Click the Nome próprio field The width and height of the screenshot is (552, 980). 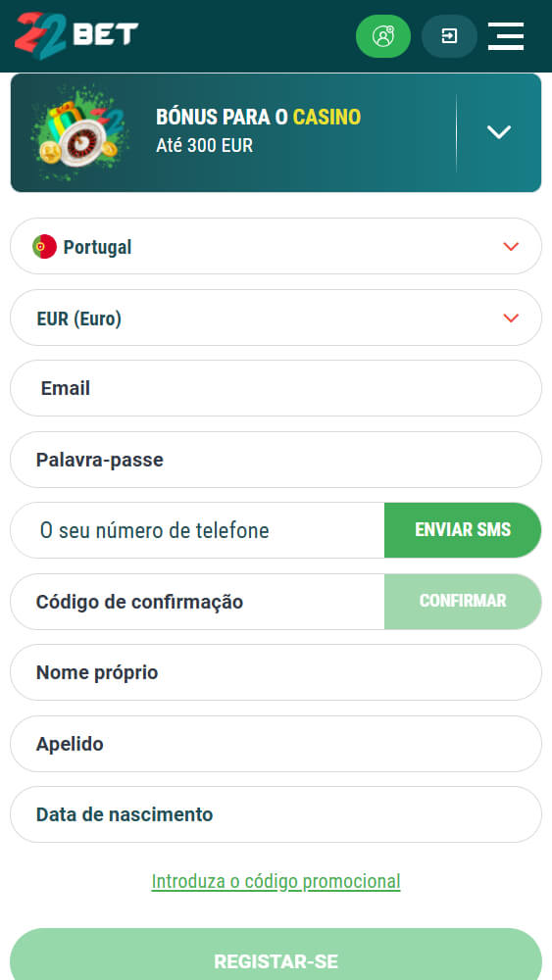[x=276, y=672]
